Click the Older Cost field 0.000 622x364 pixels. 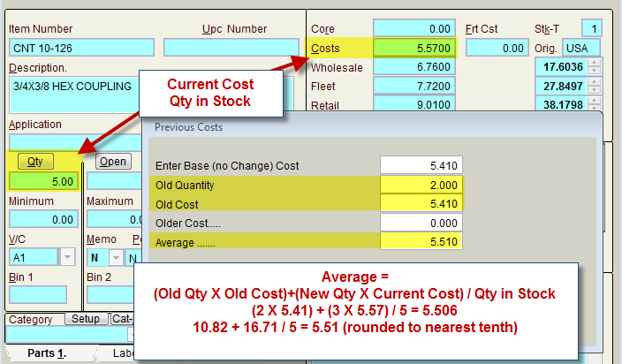click(x=421, y=223)
